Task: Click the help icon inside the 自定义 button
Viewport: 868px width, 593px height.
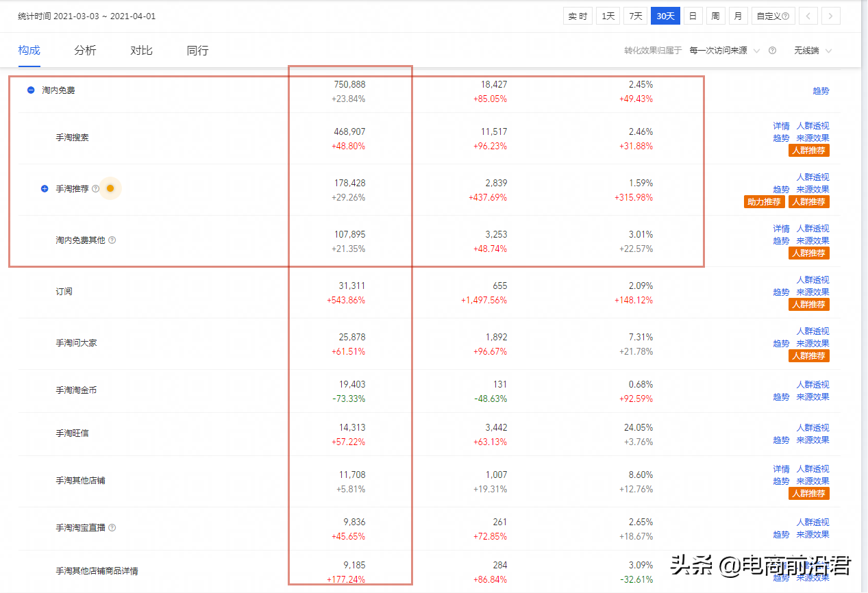Action: click(785, 15)
